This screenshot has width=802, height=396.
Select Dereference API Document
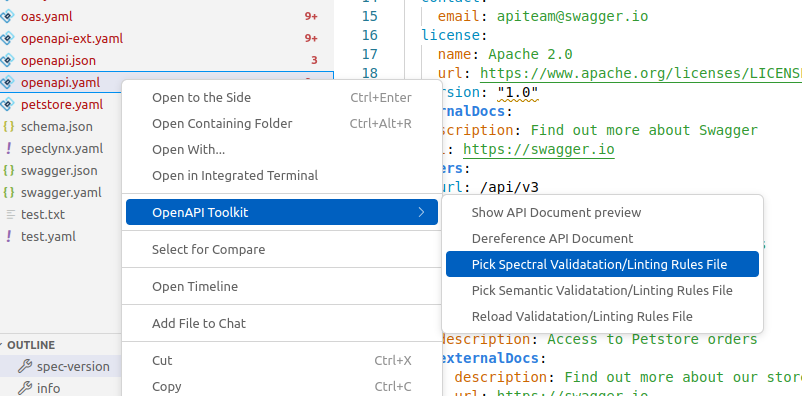click(602, 238)
